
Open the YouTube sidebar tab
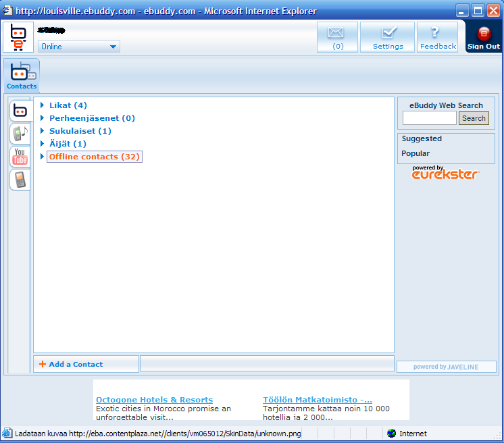point(20,157)
